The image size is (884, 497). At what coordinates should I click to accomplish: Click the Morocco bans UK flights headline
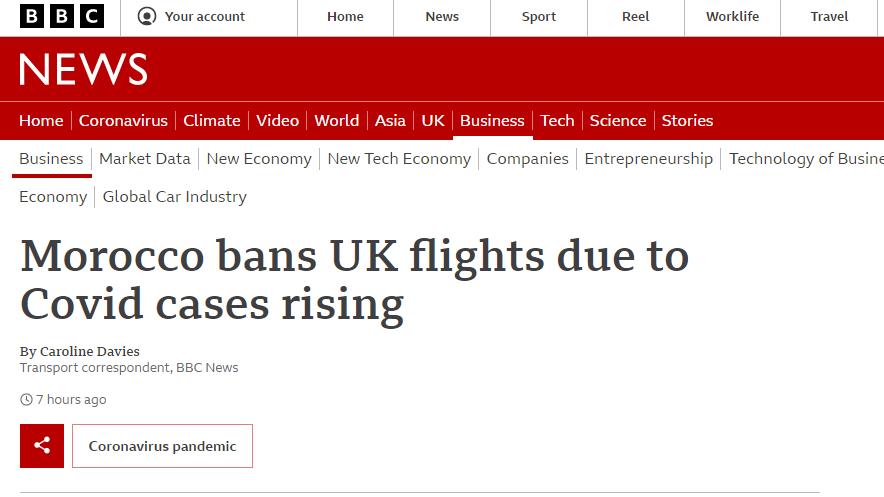click(x=354, y=280)
